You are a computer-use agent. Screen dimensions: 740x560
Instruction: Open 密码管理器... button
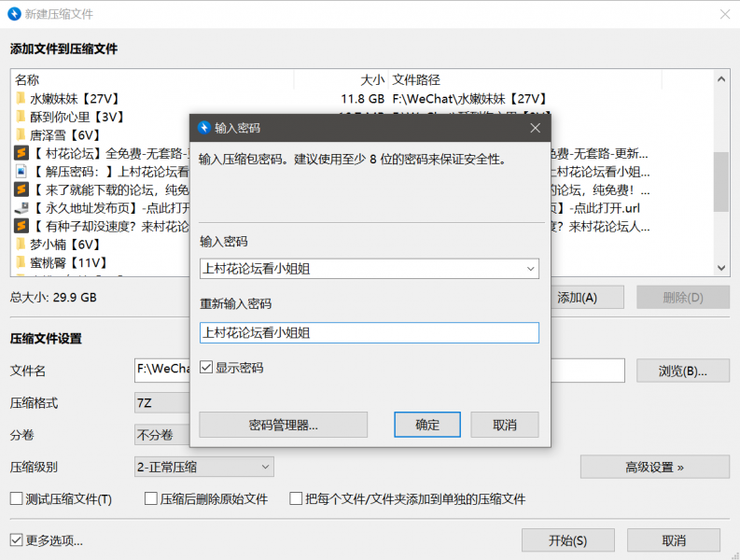click(284, 425)
